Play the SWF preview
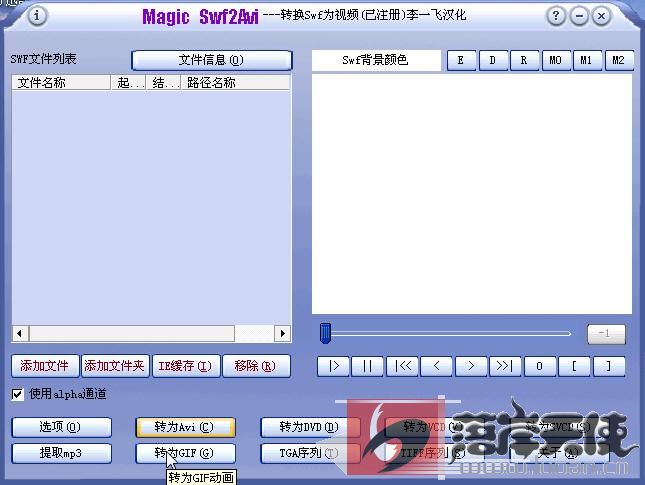 [x=334, y=366]
